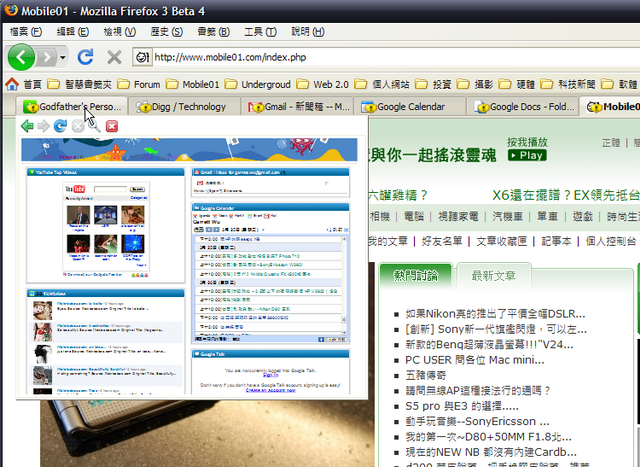This screenshot has width=640, height=467.
Task: Click the gray forward arrow in tab preview
Action: [43, 126]
